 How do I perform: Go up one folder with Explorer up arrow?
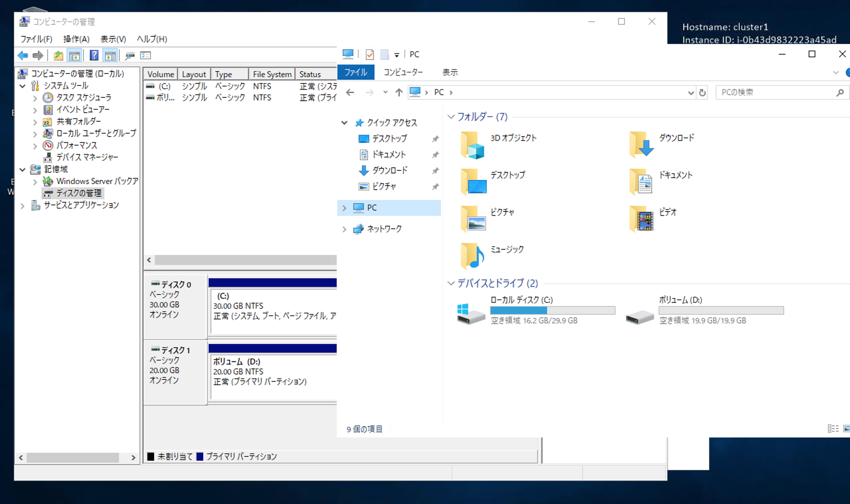tap(399, 92)
